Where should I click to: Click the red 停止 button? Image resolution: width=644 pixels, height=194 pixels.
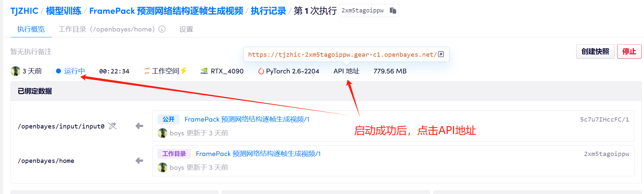[629, 51]
